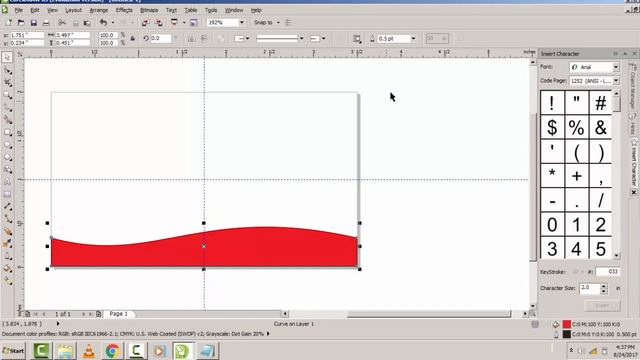Open the zoom level dropdown
This screenshot has height=360, width=640.
pos(242,22)
